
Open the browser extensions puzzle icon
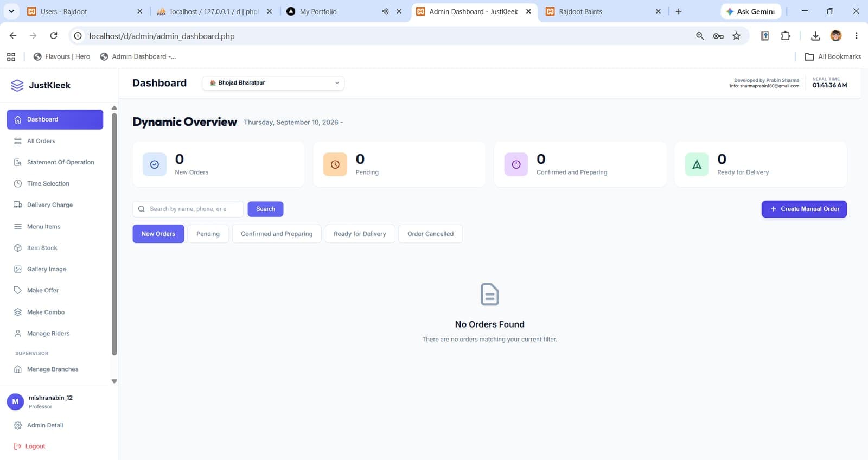tap(786, 36)
